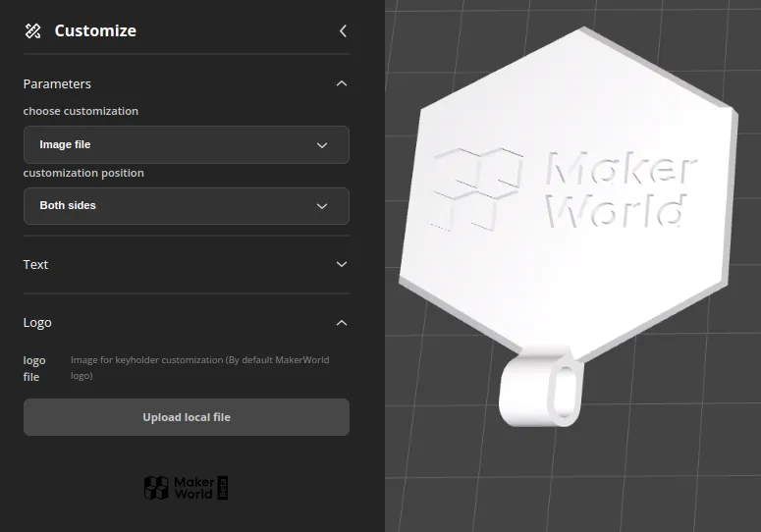This screenshot has width=761, height=532.
Task: Click the 'Image file' selected value
Action: [x=65, y=144]
